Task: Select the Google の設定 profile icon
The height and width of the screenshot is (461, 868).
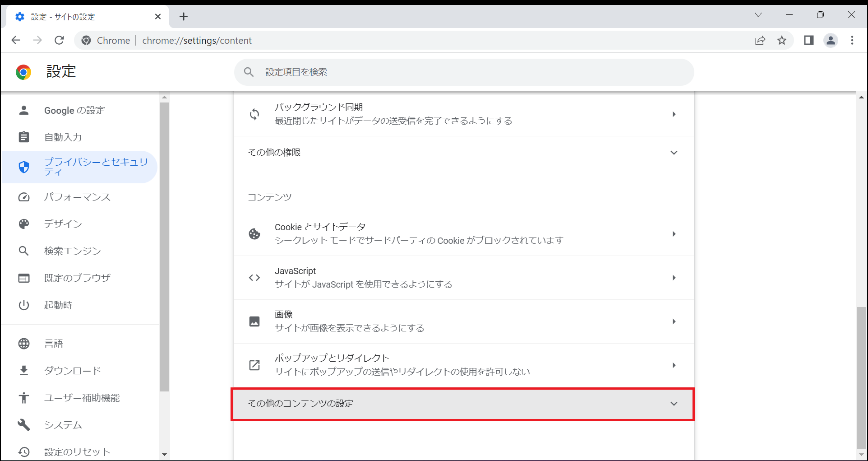Action: click(x=23, y=110)
